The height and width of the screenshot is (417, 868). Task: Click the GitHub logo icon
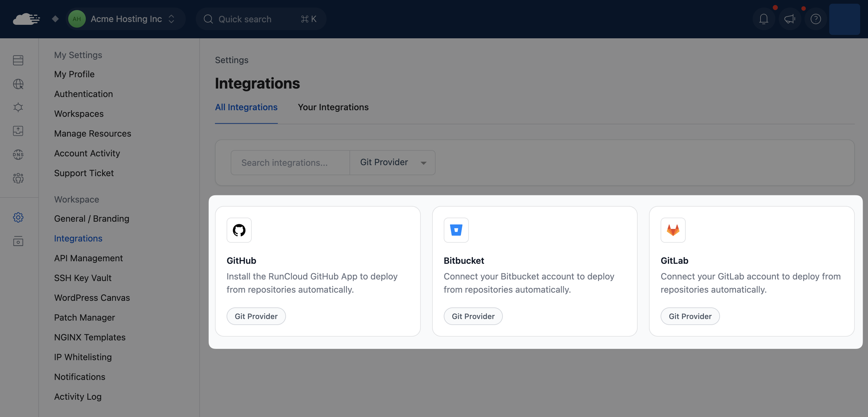(239, 230)
